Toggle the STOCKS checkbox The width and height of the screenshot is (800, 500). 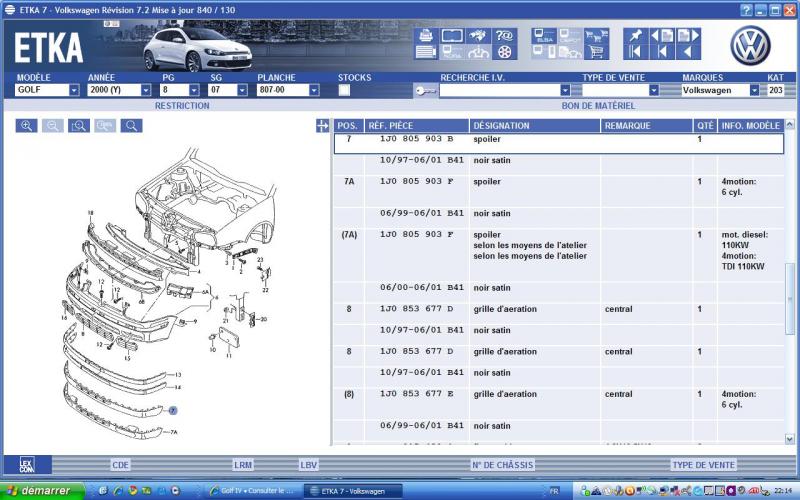click(x=344, y=90)
